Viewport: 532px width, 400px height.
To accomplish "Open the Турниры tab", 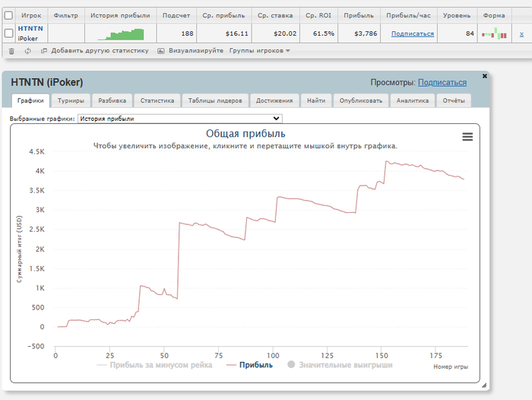I will 71,100.
